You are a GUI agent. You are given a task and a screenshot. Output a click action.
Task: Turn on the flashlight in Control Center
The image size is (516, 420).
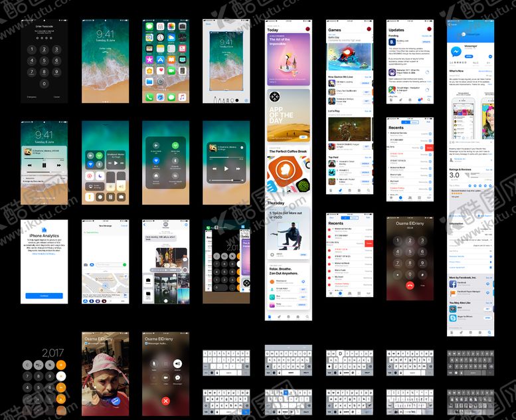(x=90, y=197)
